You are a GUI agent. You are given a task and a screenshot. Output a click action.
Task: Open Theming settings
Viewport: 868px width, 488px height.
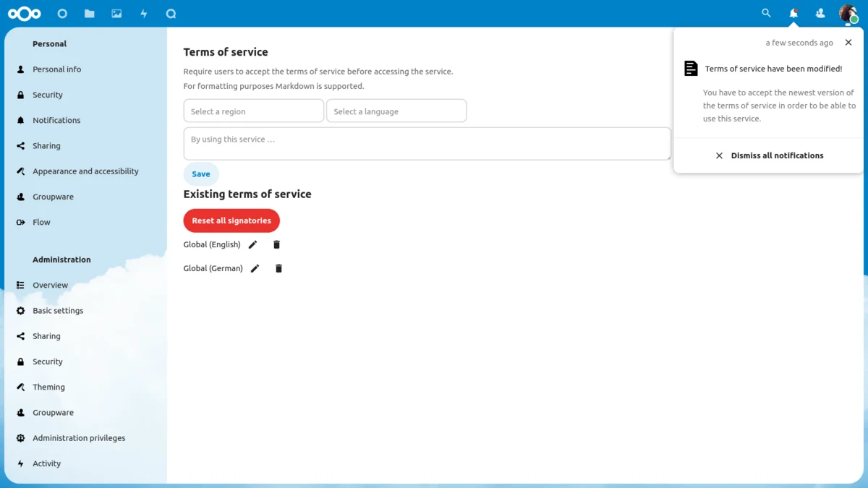point(85,387)
